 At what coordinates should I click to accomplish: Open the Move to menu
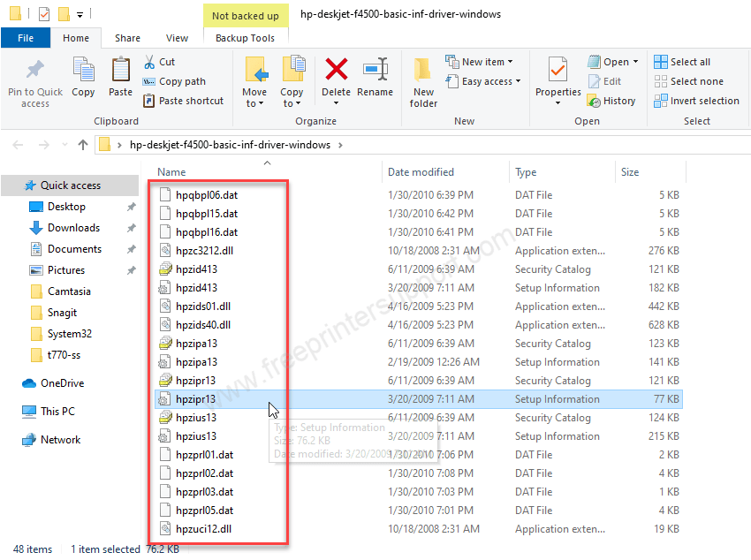coord(254,82)
